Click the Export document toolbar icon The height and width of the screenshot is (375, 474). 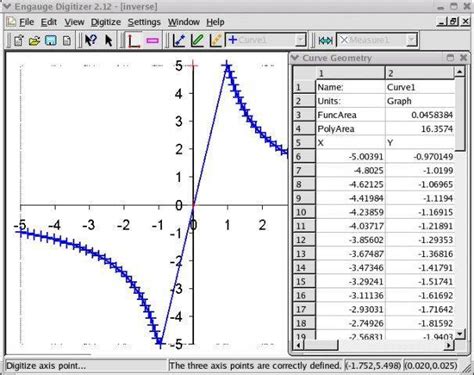click(x=67, y=40)
